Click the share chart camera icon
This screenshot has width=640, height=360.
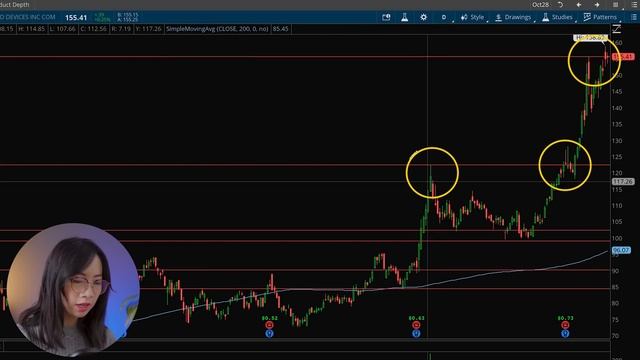pos(386,17)
